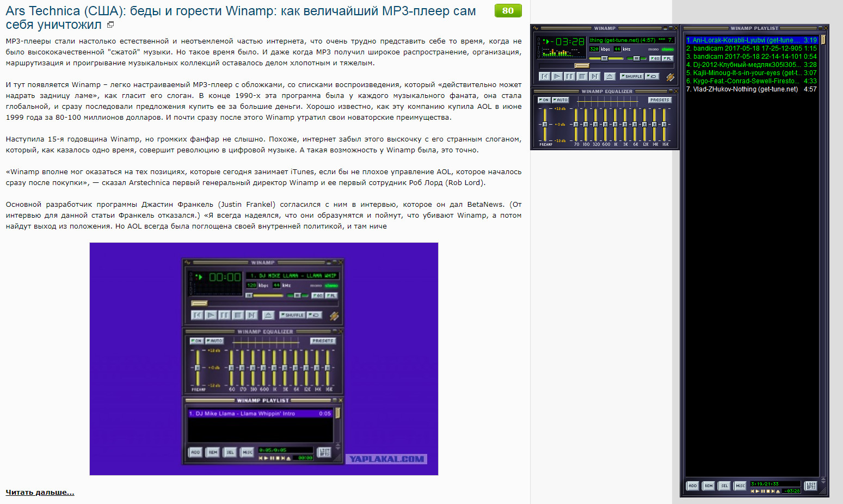This screenshot has width=843, height=504.
Task: Select playlist track 'bandicam 2017-05-18 22-14-14-101'
Action: click(x=752, y=57)
